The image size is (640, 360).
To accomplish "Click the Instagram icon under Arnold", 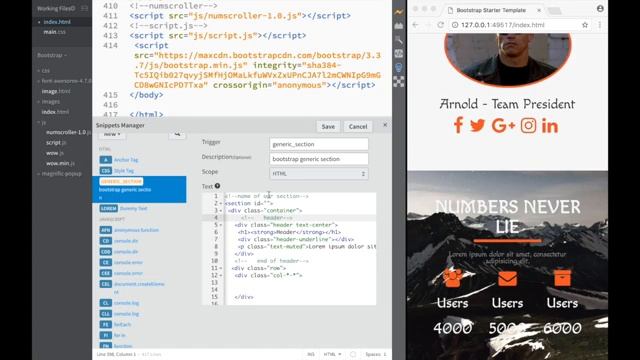I will [528, 125].
